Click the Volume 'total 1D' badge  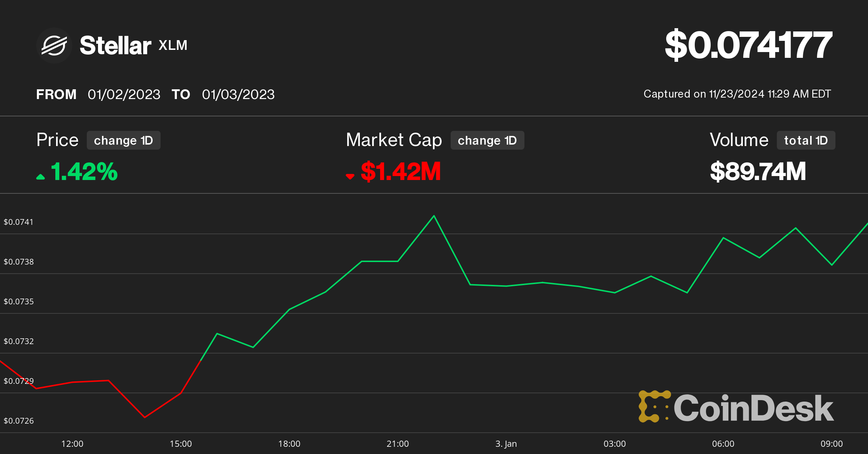click(x=806, y=140)
